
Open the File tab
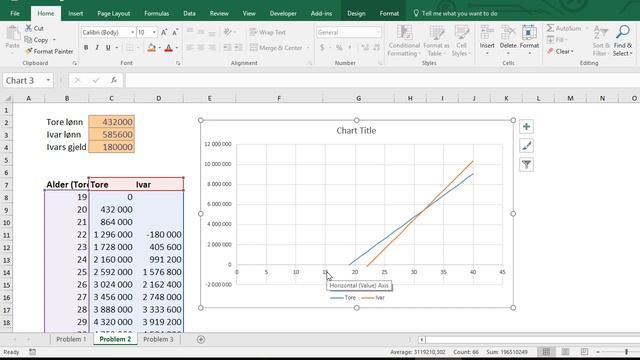tap(15, 13)
